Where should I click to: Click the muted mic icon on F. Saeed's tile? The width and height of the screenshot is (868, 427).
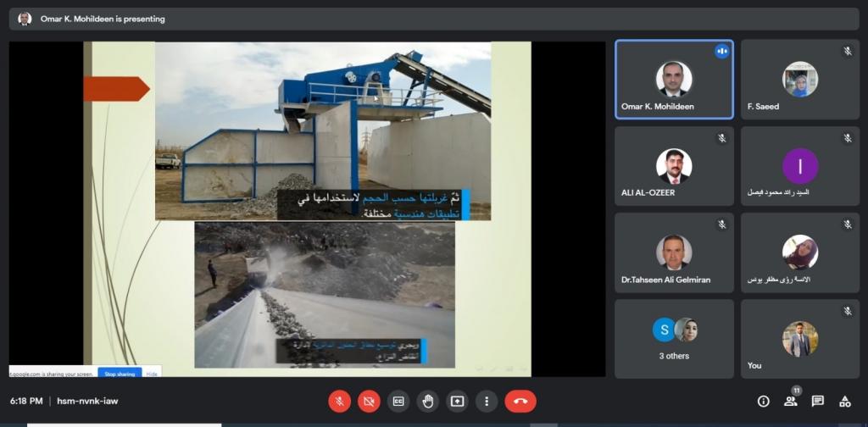coord(847,52)
